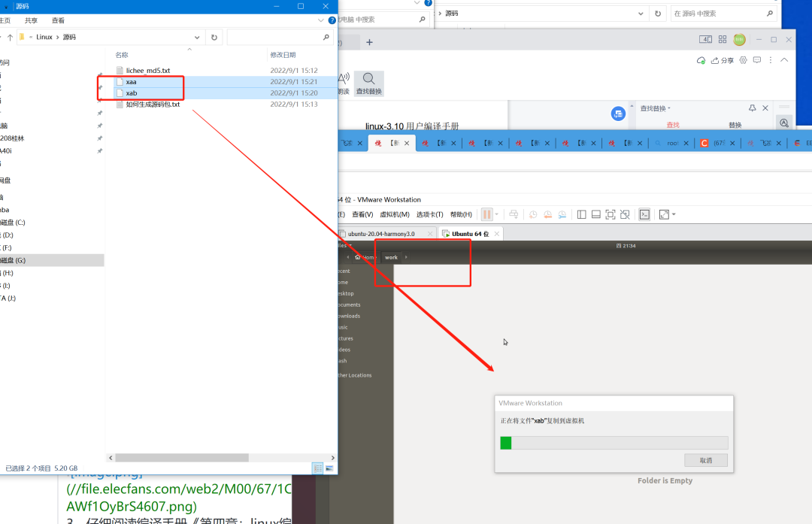The width and height of the screenshot is (812, 524).
Task: Click the blue floating translate/assistant circle icon
Action: coord(618,114)
